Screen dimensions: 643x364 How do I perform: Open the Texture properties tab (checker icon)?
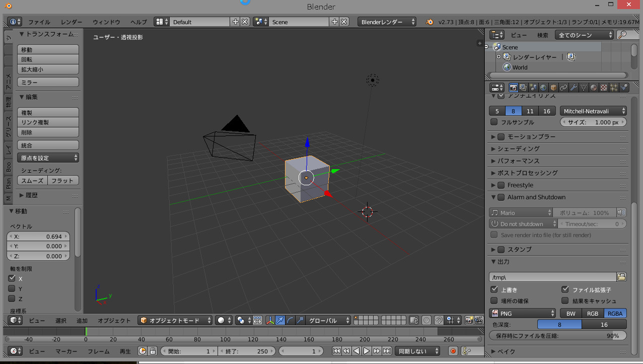[x=604, y=88]
